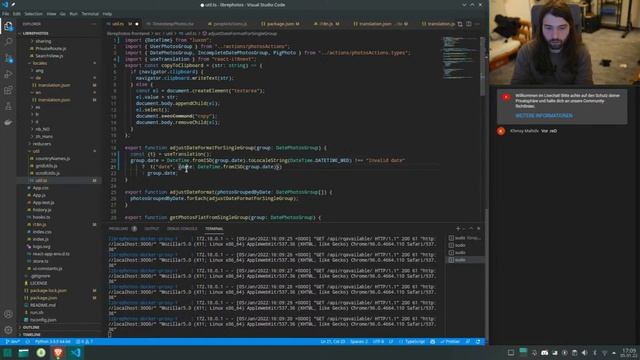This screenshot has width=640, height=360.
Task: Collapse the LIBREPHOTOS root folder
Action: point(36,33)
